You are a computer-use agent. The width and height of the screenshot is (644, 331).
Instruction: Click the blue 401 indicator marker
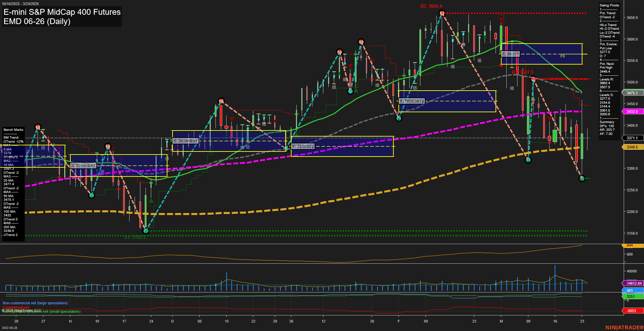pos(631,290)
